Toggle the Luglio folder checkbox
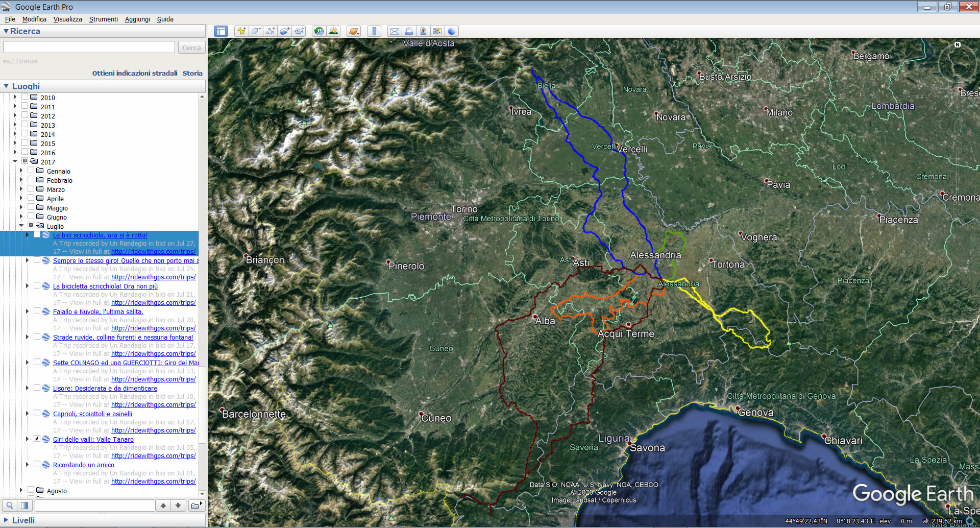This screenshot has width=980, height=528. tap(31, 226)
